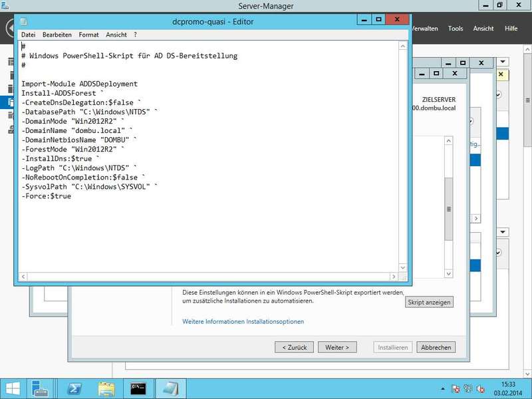Open the Format menu in the Editor
Viewport: 532px width, 399px height.
(88, 35)
